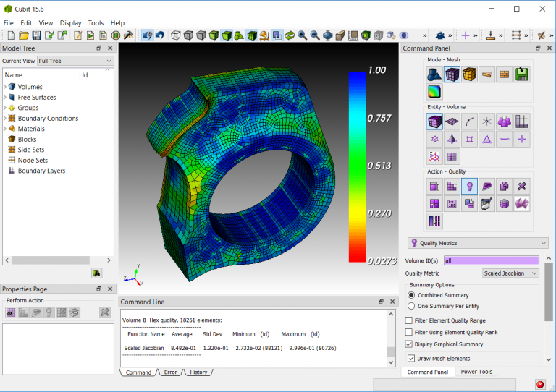Select One Summary Per Entity radio button
The width and height of the screenshot is (556, 392).
coord(411,306)
